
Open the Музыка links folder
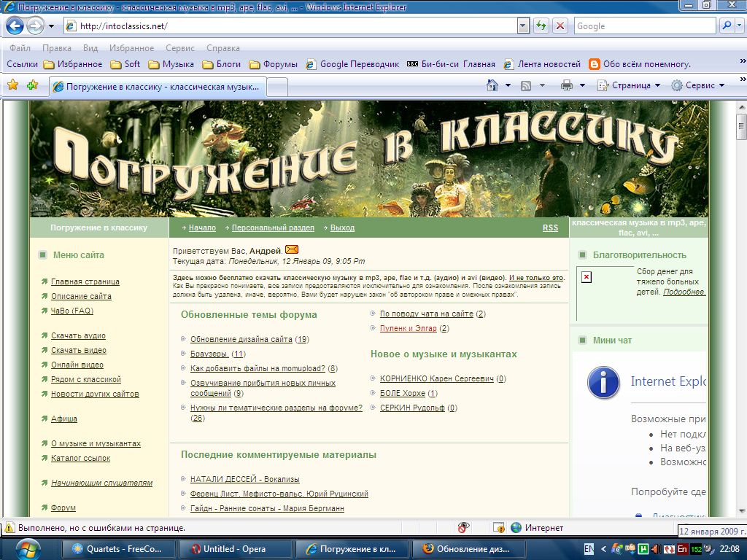171,64
